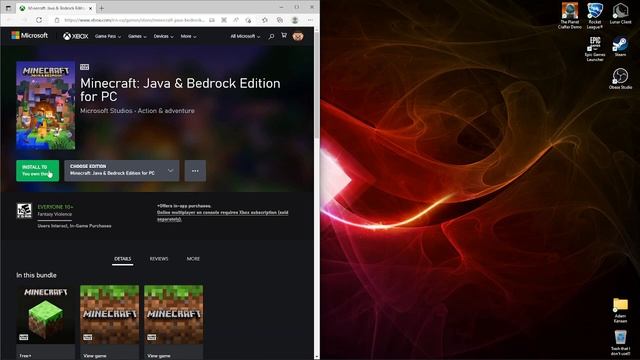Click the green Install To button
The height and width of the screenshot is (360, 640).
click(38, 170)
